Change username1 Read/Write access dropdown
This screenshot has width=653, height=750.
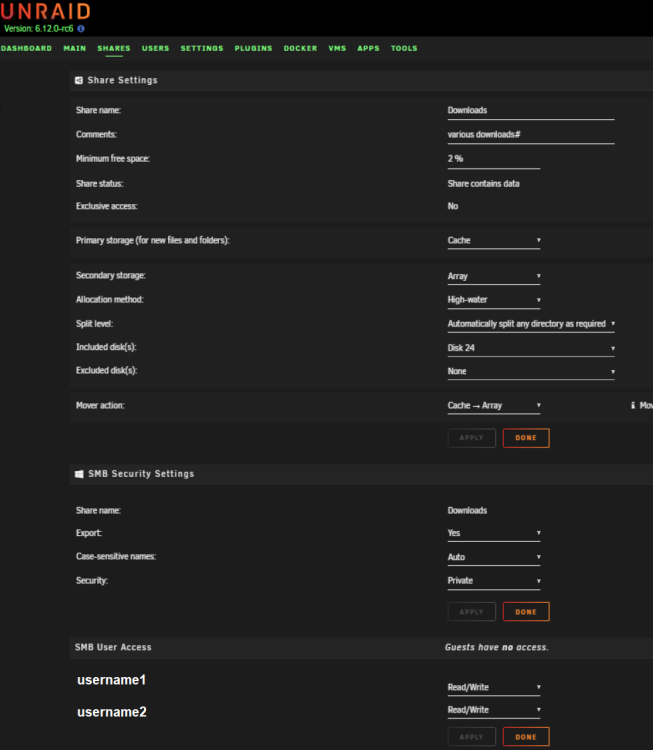494,687
